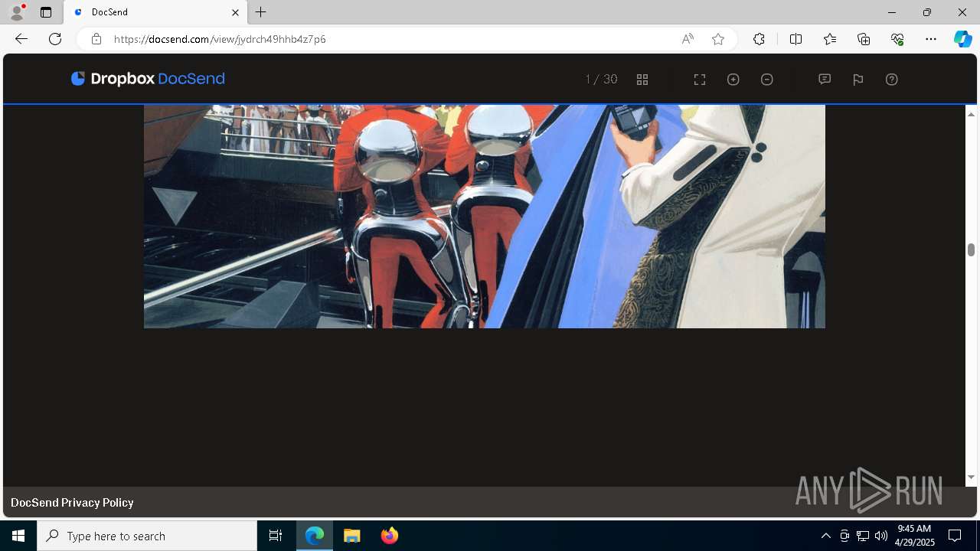
Task: Add this page to favorites star
Action: click(718, 39)
